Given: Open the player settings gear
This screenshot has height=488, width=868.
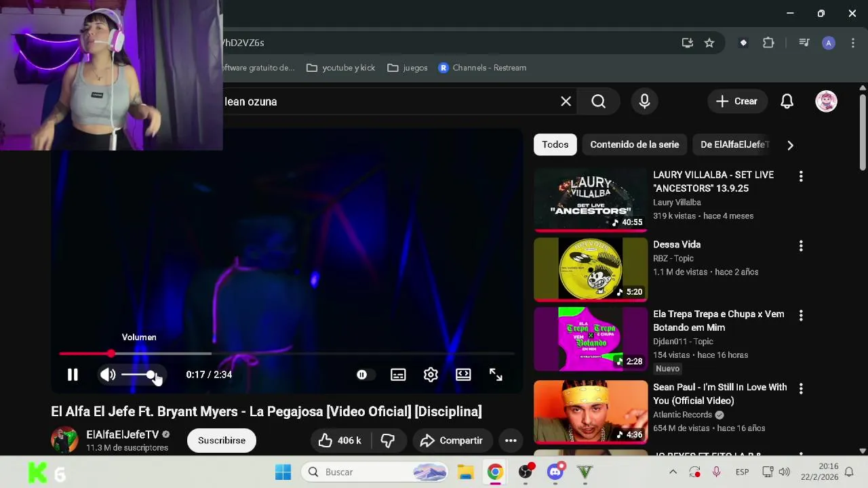Looking at the screenshot, I should click(431, 374).
